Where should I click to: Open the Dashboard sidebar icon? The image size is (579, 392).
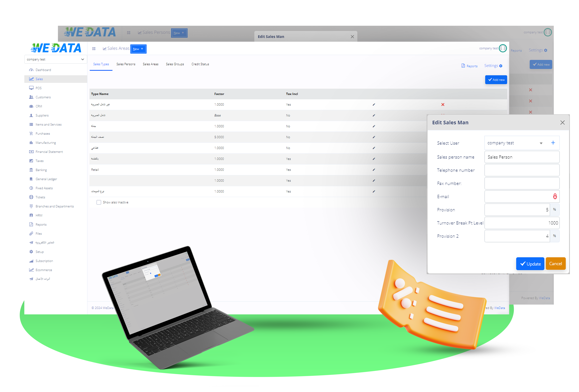[x=31, y=70]
